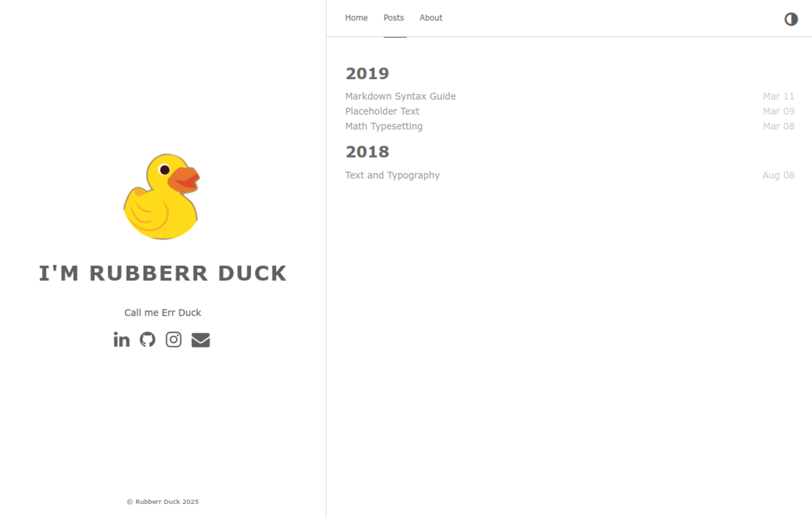Click the 2019 year heading
Screen dimensions: 812x517
(x=367, y=73)
